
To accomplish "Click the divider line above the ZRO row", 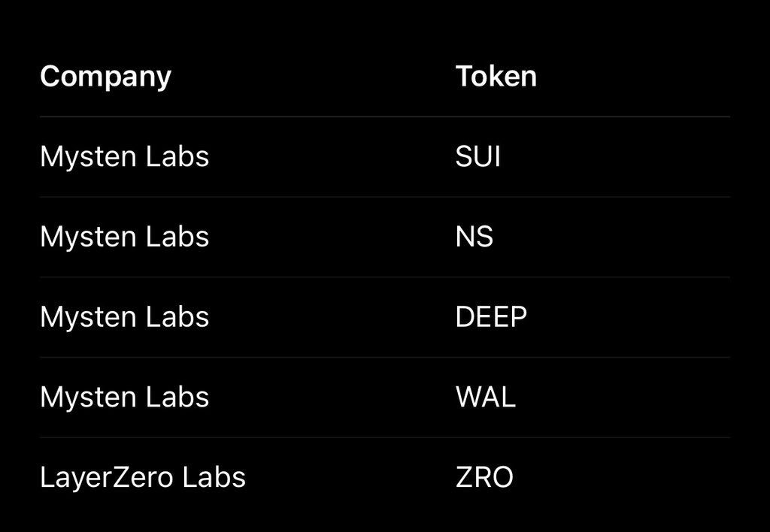I will click(384, 437).
